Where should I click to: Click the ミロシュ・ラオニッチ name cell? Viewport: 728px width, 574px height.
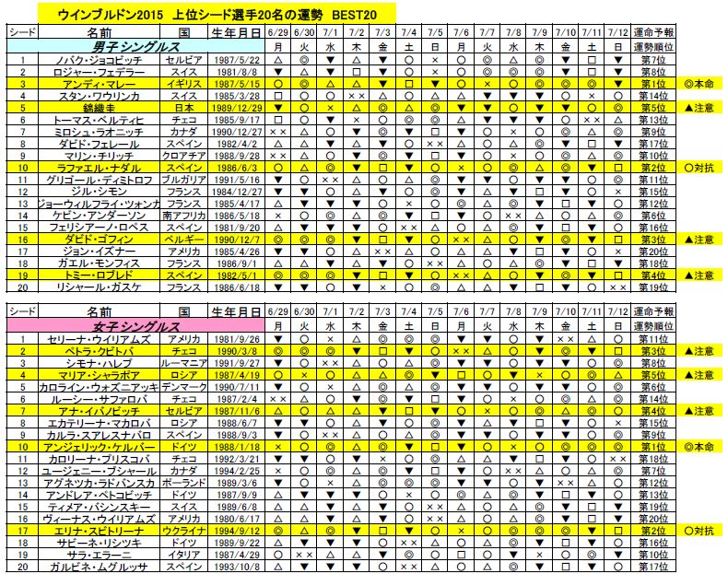100,132
